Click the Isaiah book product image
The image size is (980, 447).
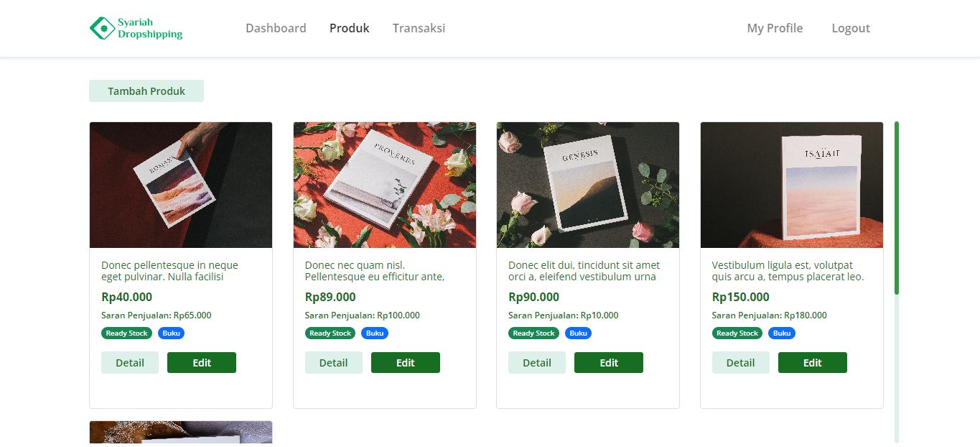point(791,184)
